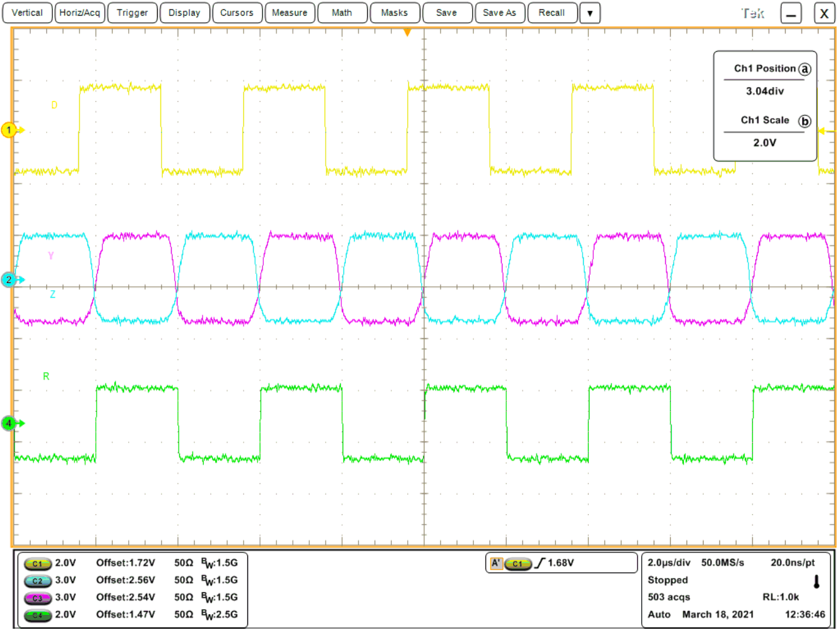
Task: Open the Horiz/Acq menu
Action: coord(80,13)
